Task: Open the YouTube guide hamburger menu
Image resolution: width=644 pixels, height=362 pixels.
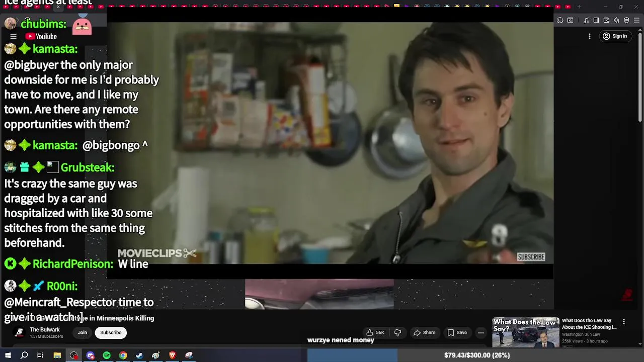Action: point(14,36)
